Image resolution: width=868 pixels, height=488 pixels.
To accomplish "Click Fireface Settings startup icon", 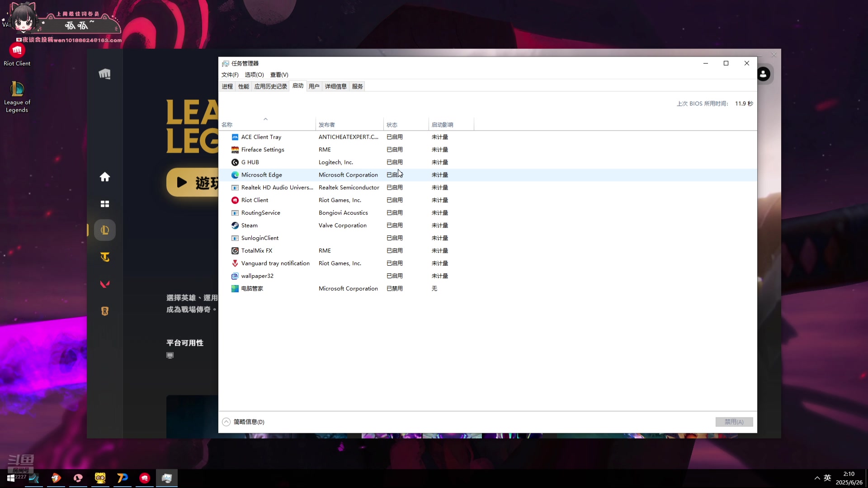I will 235,150.
